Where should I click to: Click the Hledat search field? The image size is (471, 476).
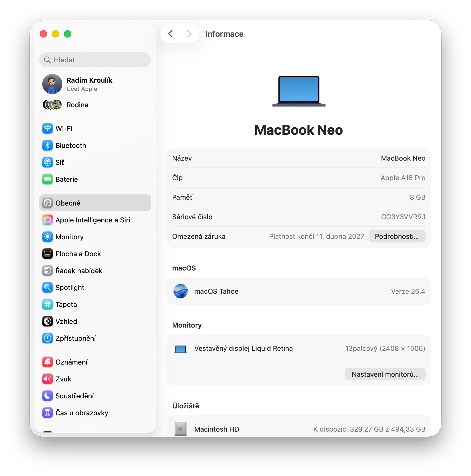tap(95, 60)
